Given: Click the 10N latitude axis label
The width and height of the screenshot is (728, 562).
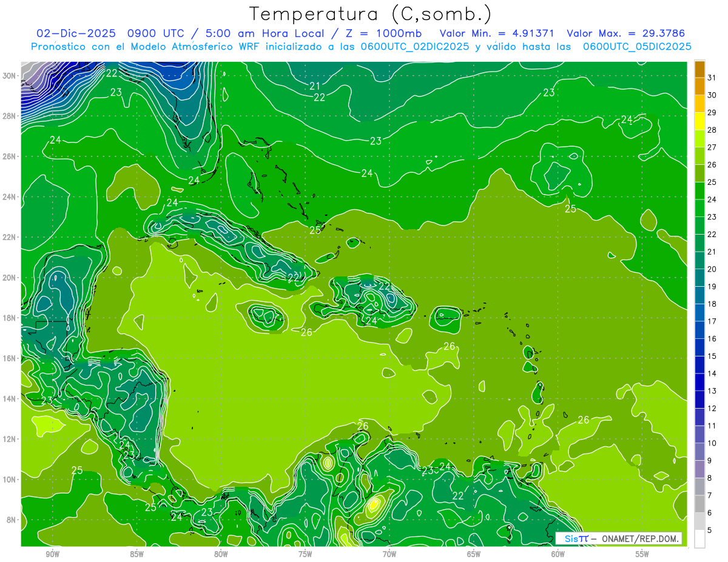Looking at the screenshot, I should 10,480.
